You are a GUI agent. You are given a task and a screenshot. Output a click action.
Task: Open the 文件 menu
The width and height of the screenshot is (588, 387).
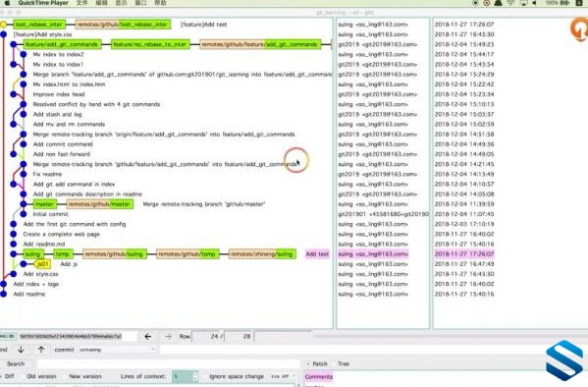click(81, 3)
